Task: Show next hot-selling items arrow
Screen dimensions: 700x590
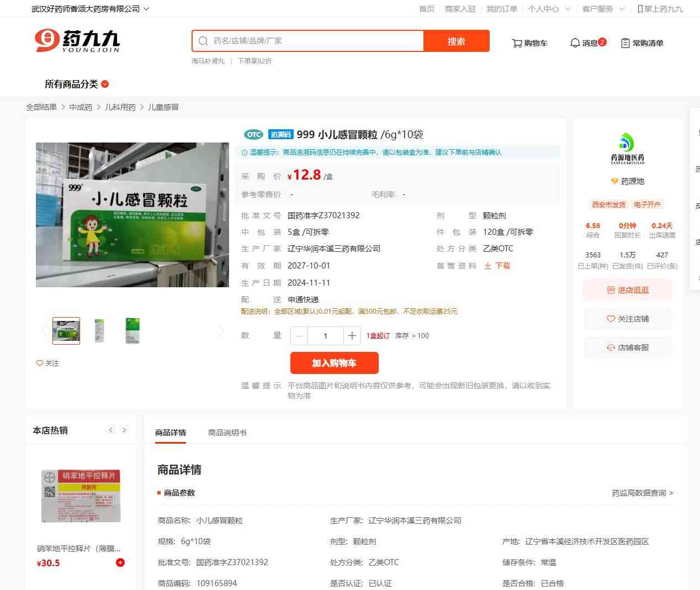Action: click(124, 430)
